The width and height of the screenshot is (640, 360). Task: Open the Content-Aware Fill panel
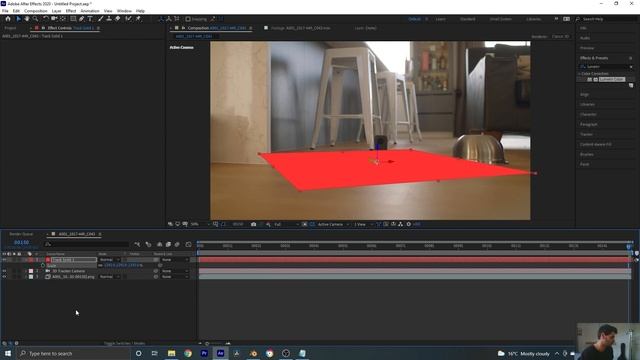(596, 144)
